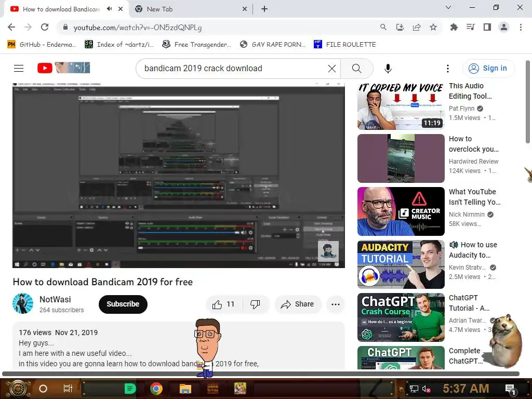Viewport: 532px width, 399px height.
Task: Click the 5:37 AM taskbar clock
Action: pos(465,389)
